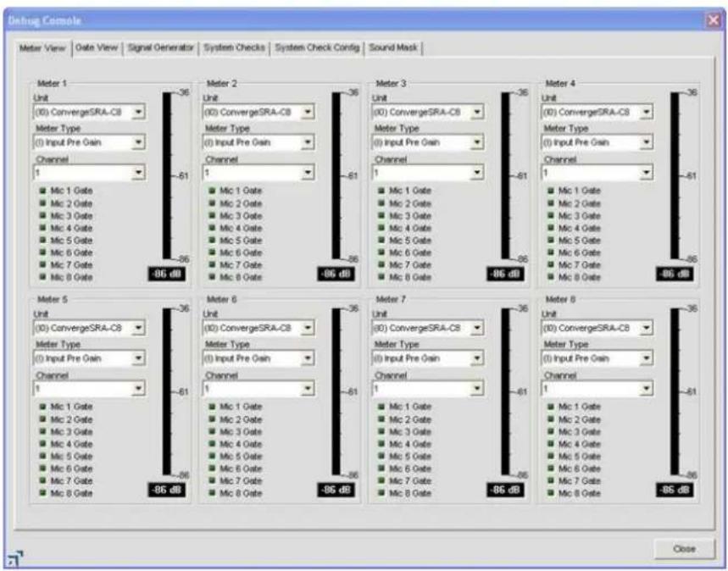
Task: Open Meter 1 Unit dropdown
Action: (x=138, y=112)
